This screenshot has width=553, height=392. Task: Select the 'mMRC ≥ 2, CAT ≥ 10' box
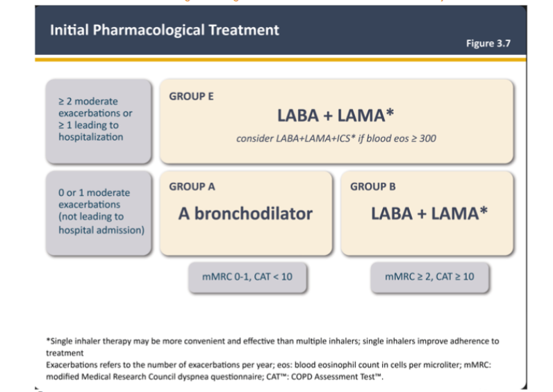click(x=429, y=277)
